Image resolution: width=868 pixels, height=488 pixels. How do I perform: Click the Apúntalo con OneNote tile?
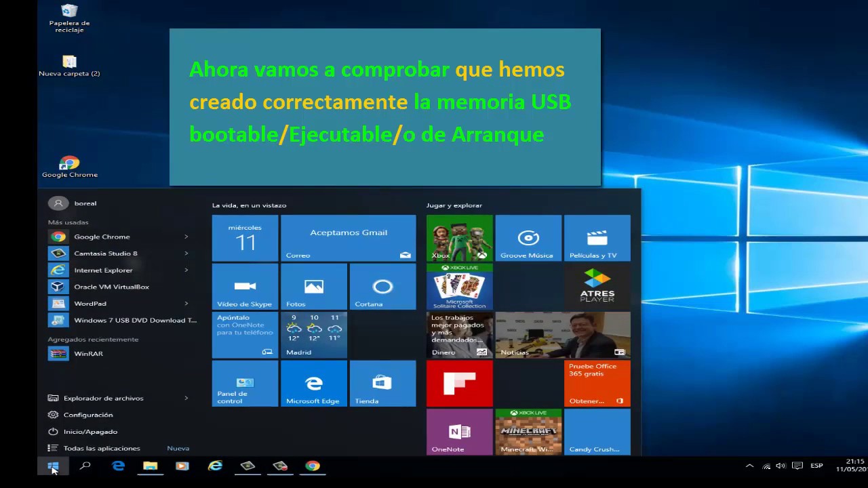[x=245, y=335]
